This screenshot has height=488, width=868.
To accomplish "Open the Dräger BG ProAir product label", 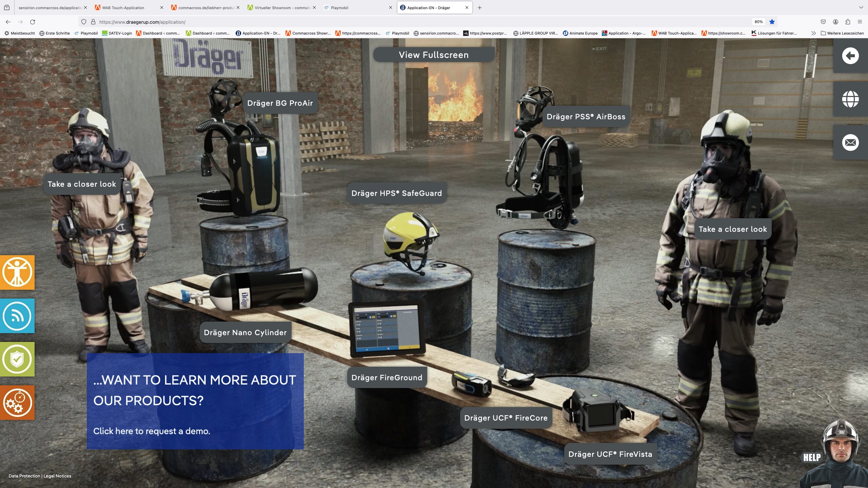I will click(x=280, y=103).
